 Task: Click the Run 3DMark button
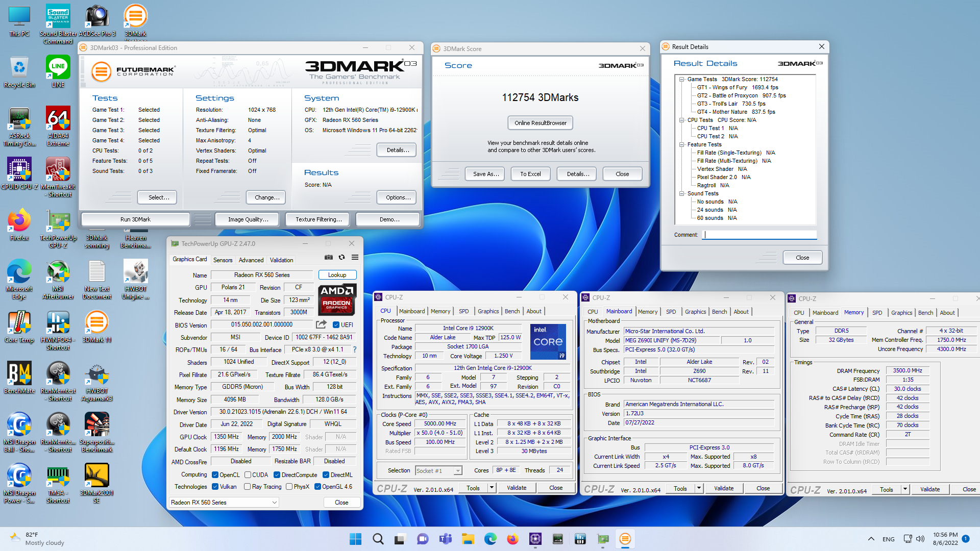pyautogui.click(x=135, y=219)
